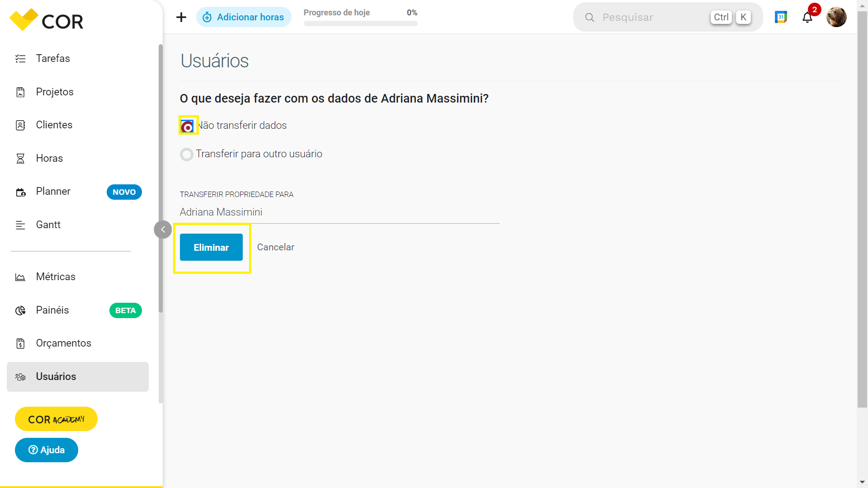Open the user profile avatar
Screen dimensions: 868x488
tap(836, 17)
